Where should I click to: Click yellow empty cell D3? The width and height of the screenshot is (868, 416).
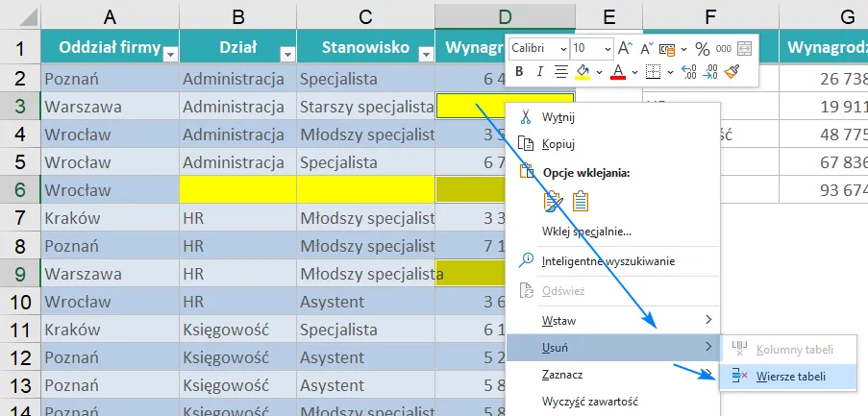[472, 107]
